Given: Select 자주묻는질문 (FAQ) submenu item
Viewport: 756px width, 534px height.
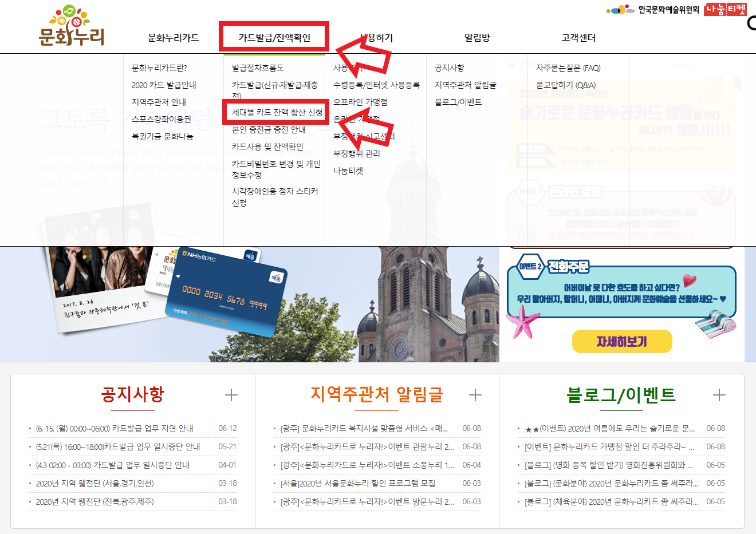Looking at the screenshot, I should (x=568, y=68).
